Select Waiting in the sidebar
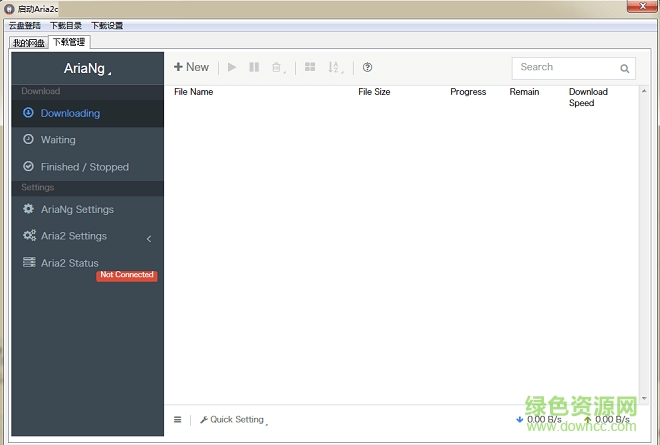This screenshot has height=445, width=660. (88, 140)
